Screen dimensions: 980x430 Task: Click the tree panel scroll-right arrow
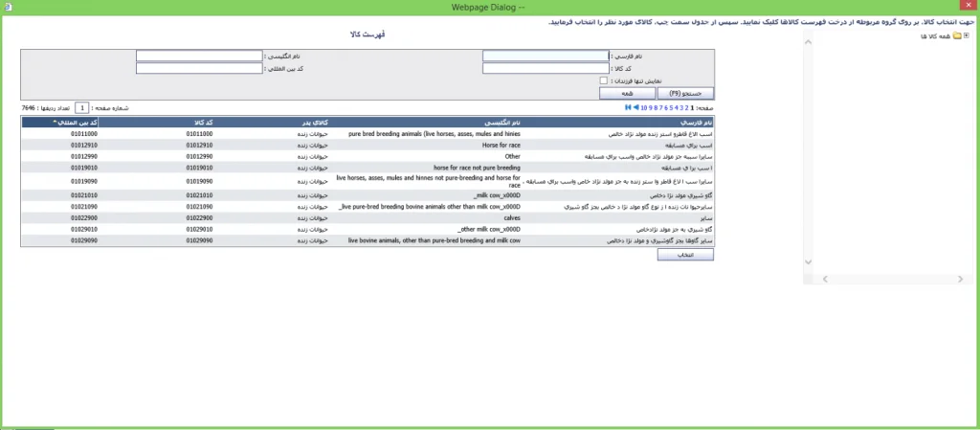pyautogui.click(x=961, y=279)
